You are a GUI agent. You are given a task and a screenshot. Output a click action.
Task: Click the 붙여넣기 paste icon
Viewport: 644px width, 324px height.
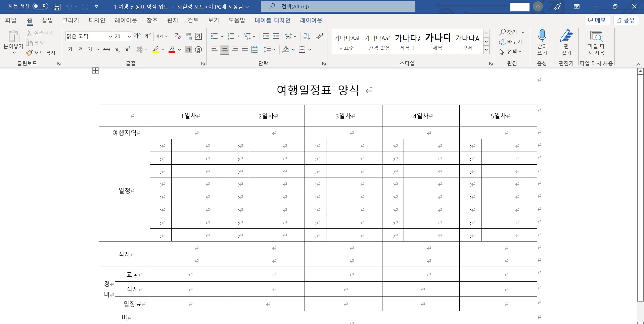coord(14,36)
